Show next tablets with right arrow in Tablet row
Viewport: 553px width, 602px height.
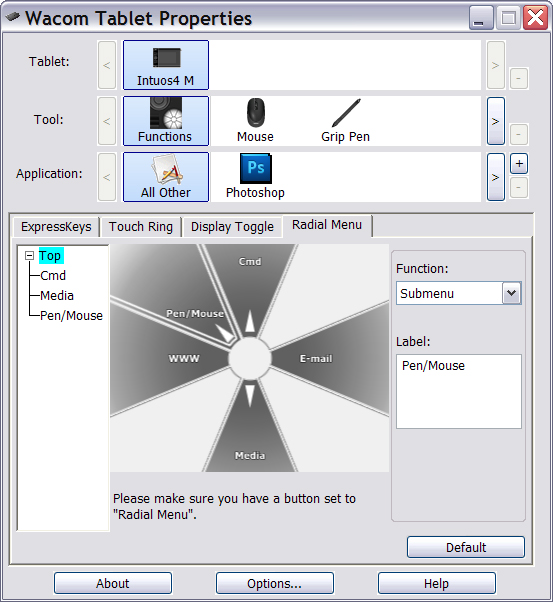(x=496, y=65)
